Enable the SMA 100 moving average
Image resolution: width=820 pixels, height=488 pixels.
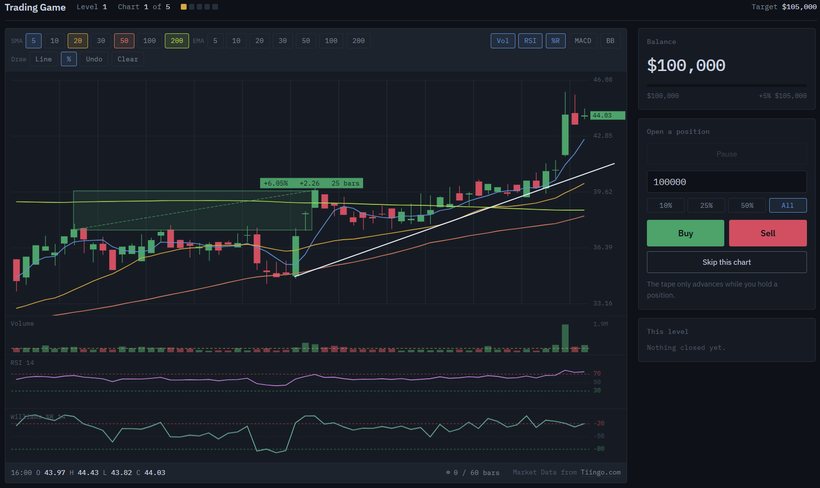click(x=150, y=41)
